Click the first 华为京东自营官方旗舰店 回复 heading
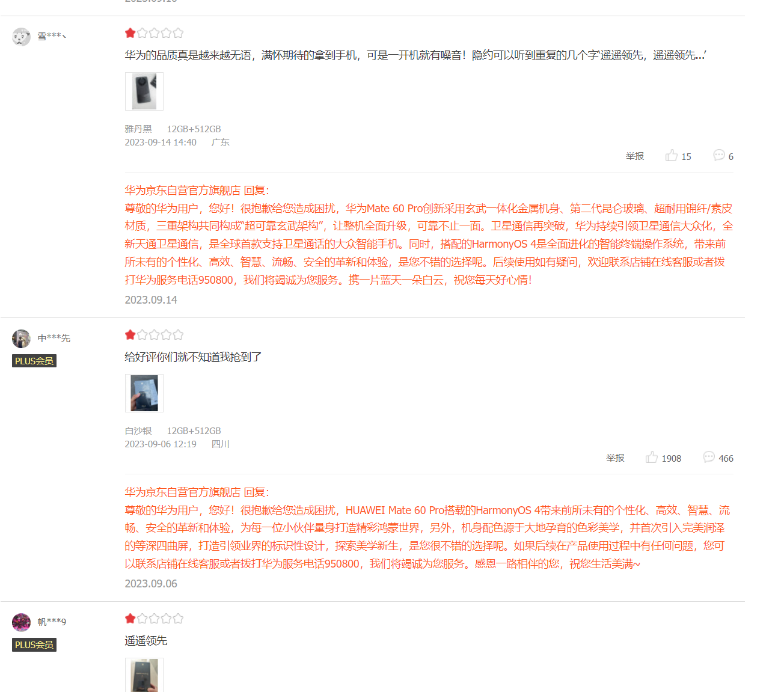 pyautogui.click(x=197, y=191)
